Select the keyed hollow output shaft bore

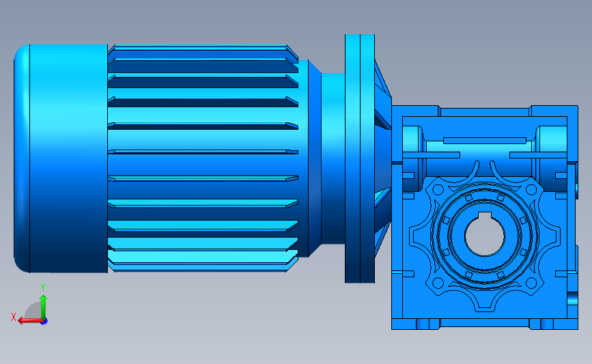click(485, 234)
